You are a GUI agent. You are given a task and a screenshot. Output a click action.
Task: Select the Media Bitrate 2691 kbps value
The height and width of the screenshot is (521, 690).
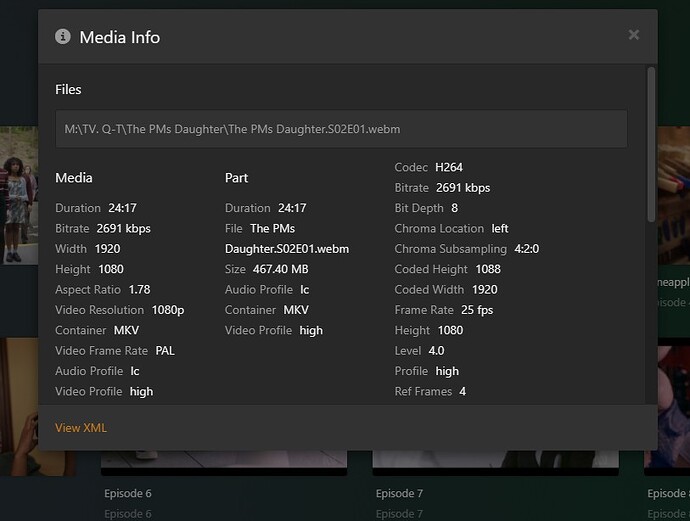[x=124, y=228]
